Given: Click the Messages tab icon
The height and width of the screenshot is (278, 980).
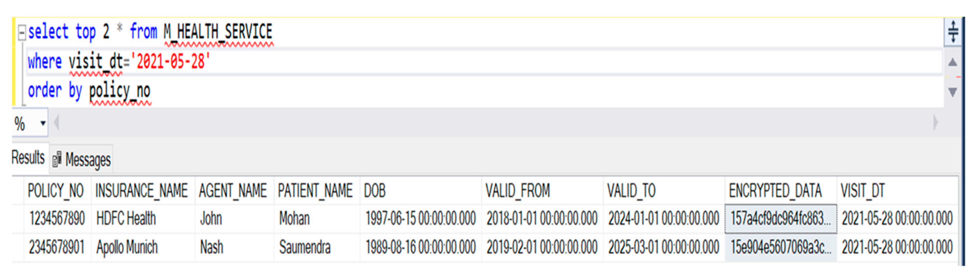Looking at the screenshot, I should (57, 159).
